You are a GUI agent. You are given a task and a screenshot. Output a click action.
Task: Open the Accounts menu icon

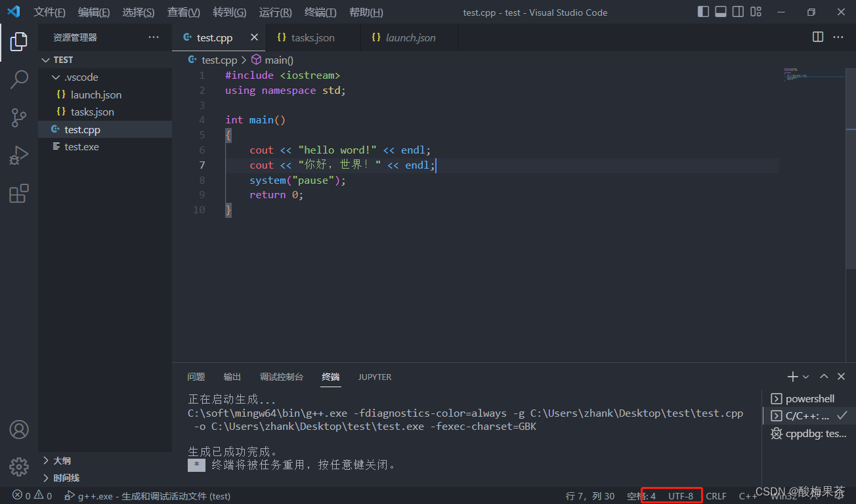(x=19, y=430)
